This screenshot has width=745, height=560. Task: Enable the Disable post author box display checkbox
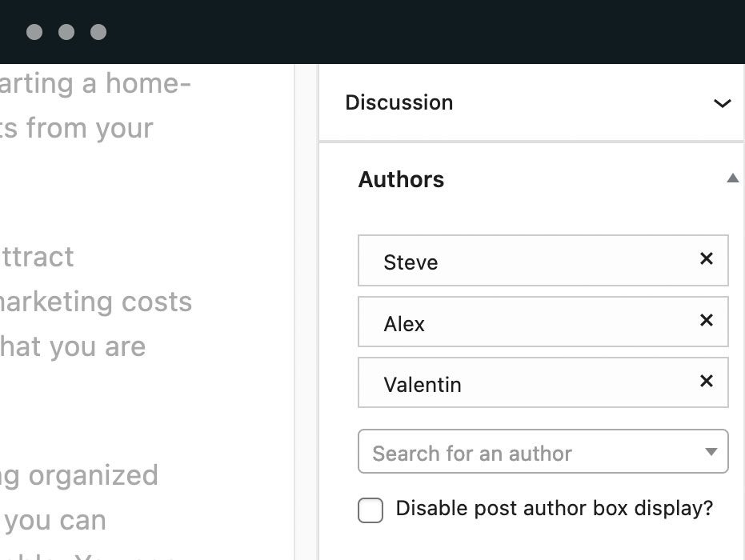pyautogui.click(x=370, y=510)
